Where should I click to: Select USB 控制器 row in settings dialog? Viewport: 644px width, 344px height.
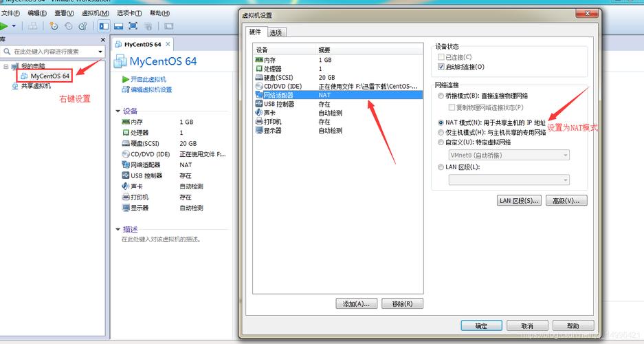click(x=337, y=104)
